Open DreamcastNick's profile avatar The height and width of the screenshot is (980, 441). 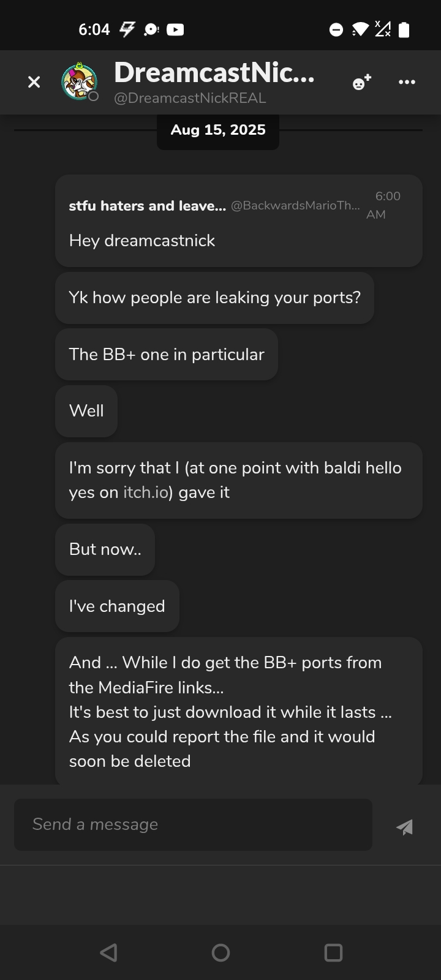coord(79,81)
